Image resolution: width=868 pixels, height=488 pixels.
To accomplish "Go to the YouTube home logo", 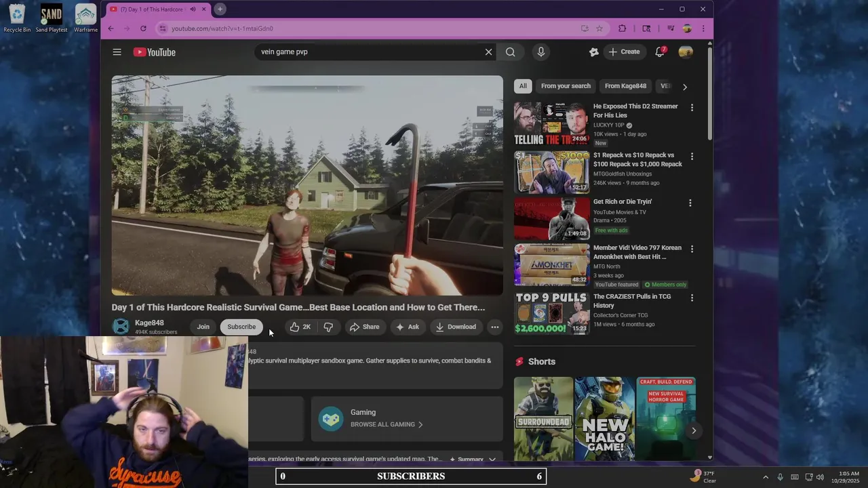I will 155,52.
